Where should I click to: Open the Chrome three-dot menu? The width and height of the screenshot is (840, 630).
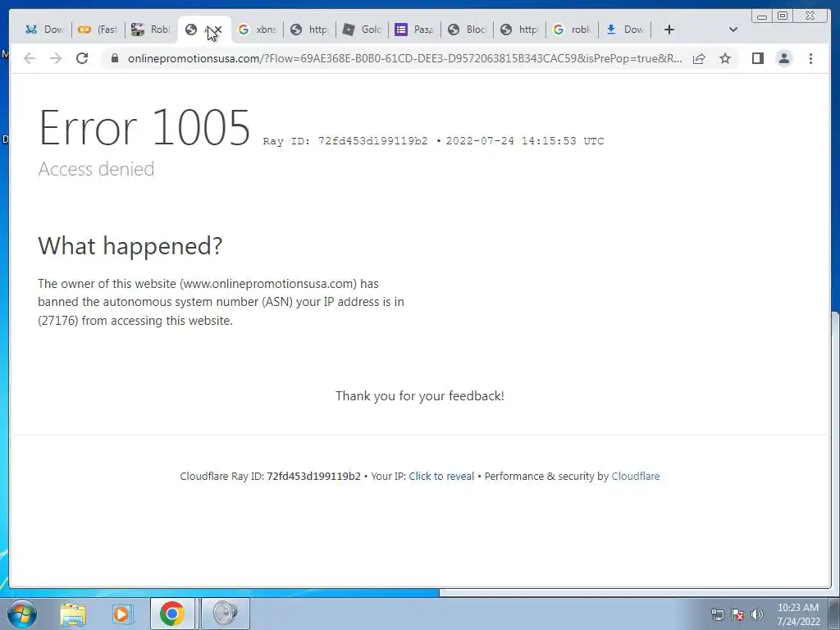pos(810,58)
